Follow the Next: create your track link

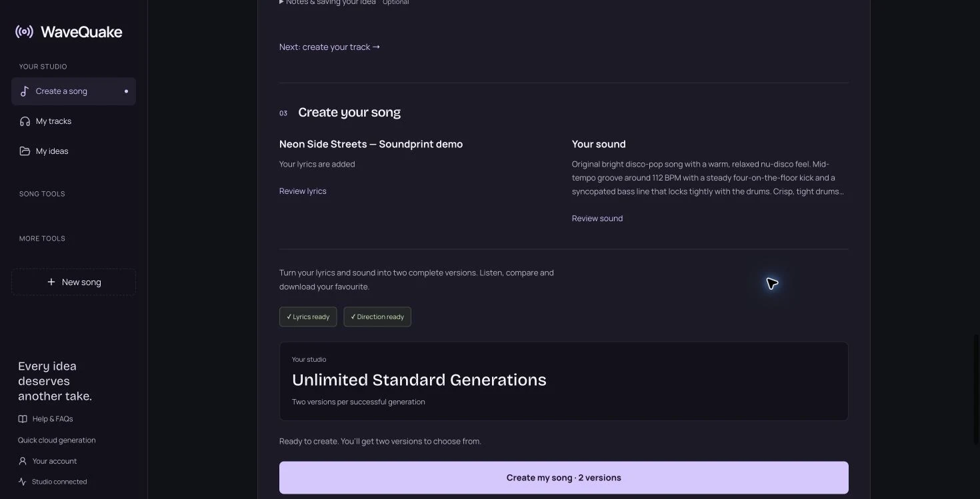(330, 47)
